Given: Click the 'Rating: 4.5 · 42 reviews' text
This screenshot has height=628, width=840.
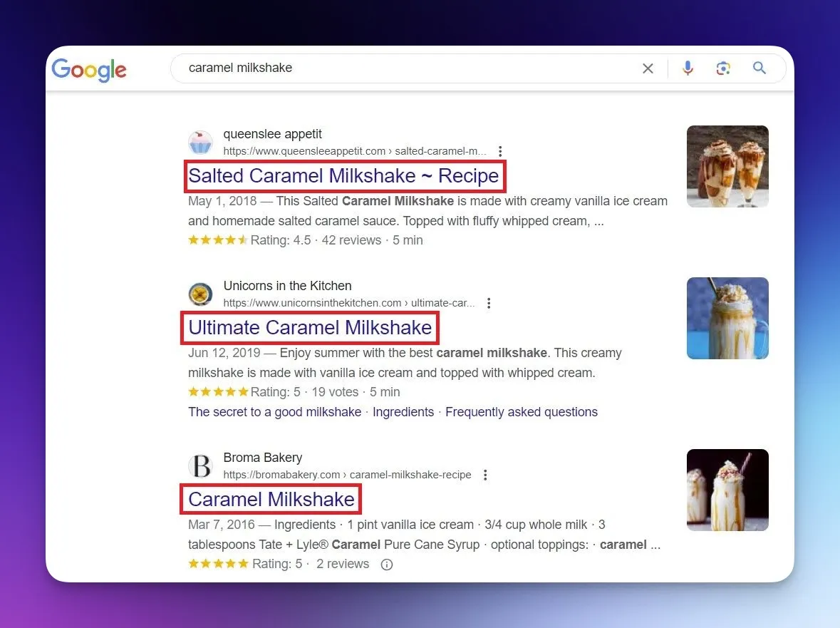Looking at the screenshot, I should click(316, 240).
